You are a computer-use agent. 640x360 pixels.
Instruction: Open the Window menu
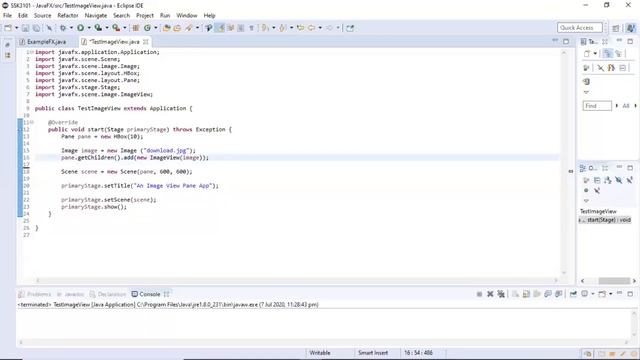point(187,16)
